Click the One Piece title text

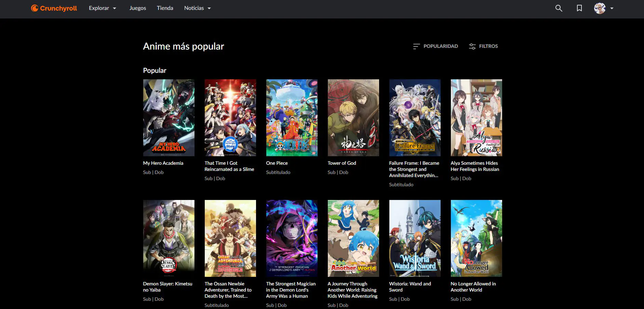pyautogui.click(x=277, y=163)
